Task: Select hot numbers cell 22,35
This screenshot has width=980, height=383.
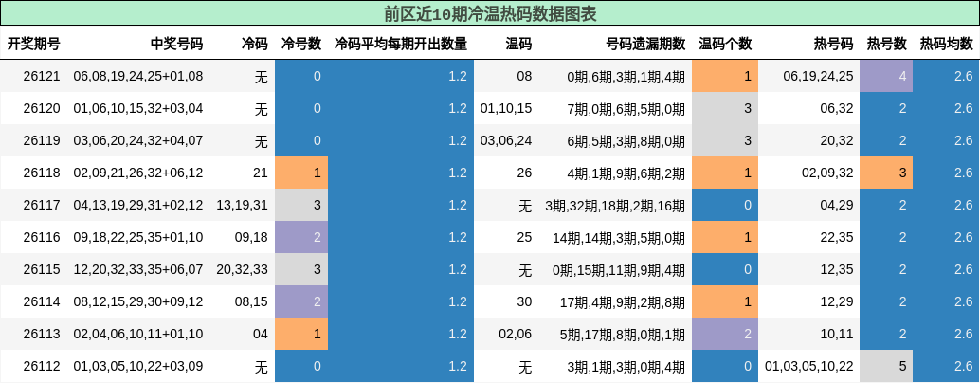Action: [837, 237]
